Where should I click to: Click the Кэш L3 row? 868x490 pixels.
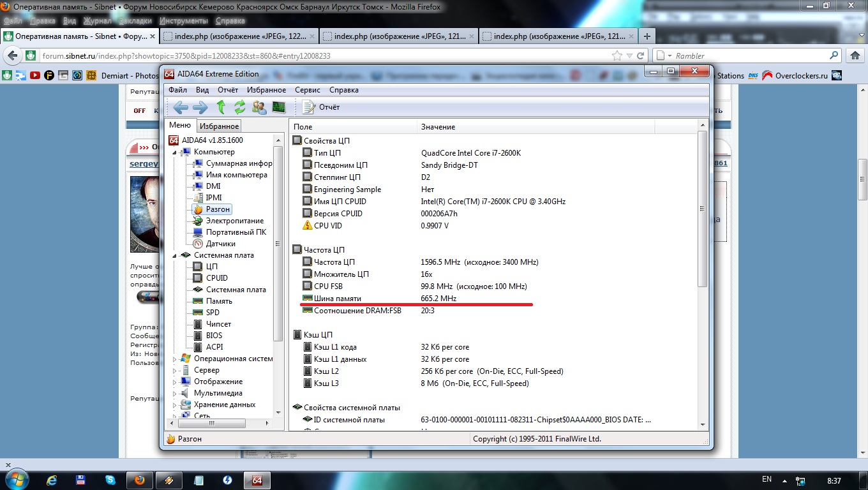(x=493, y=383)
